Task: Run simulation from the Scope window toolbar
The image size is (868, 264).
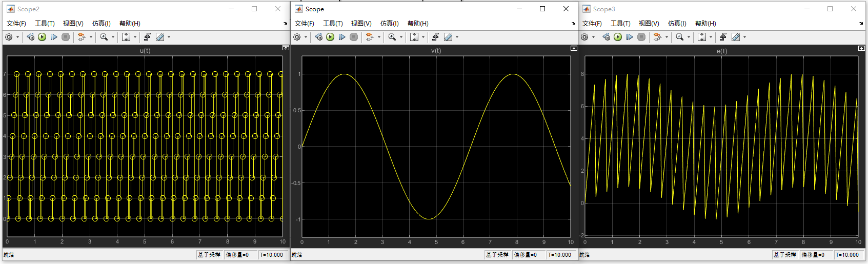Action: pos(330,37)
